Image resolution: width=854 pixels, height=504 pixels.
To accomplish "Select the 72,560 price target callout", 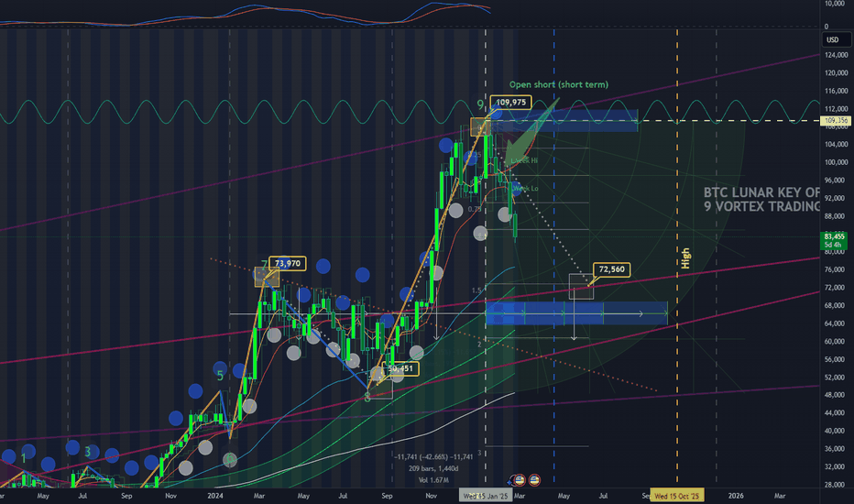I will pos(611,269).
